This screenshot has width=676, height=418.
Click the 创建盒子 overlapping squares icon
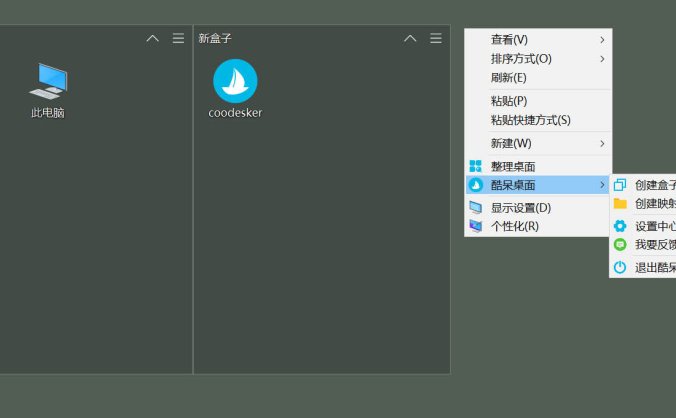pyautogui.click(x=620, y=185)
